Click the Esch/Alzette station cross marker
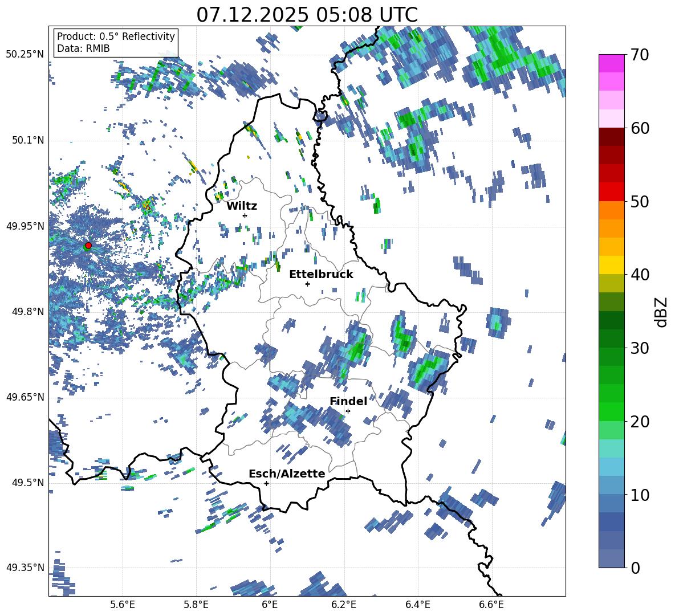Screen dimensions: 675x616 tap(266, 483)
